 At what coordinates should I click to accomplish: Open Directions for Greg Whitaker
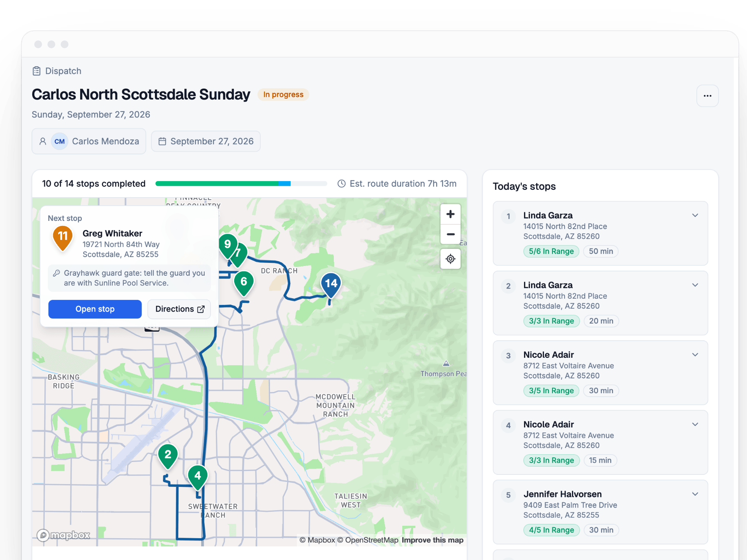click(x=179, y=309)
